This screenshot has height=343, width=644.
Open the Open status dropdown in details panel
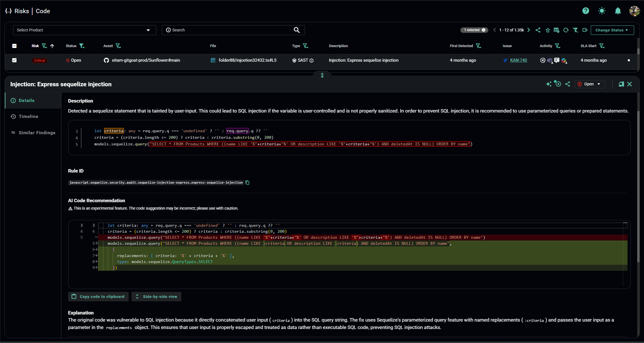(x=589, y=84)
